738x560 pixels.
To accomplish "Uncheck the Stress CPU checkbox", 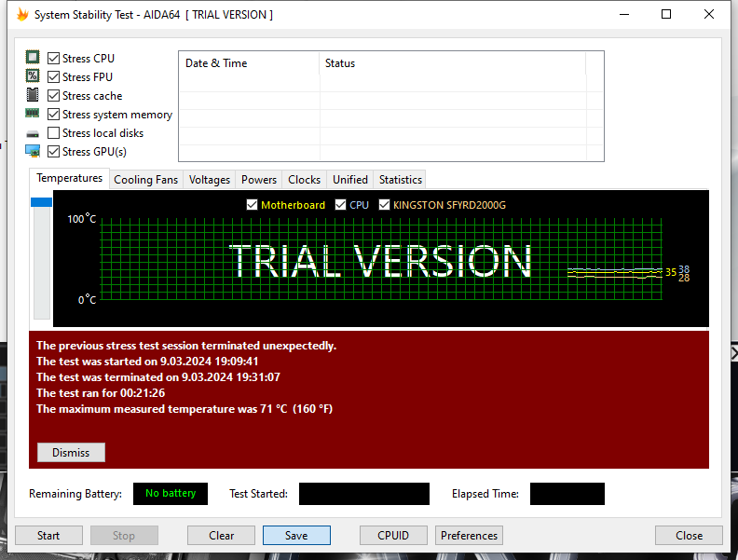I will click(x=54, y=59).
